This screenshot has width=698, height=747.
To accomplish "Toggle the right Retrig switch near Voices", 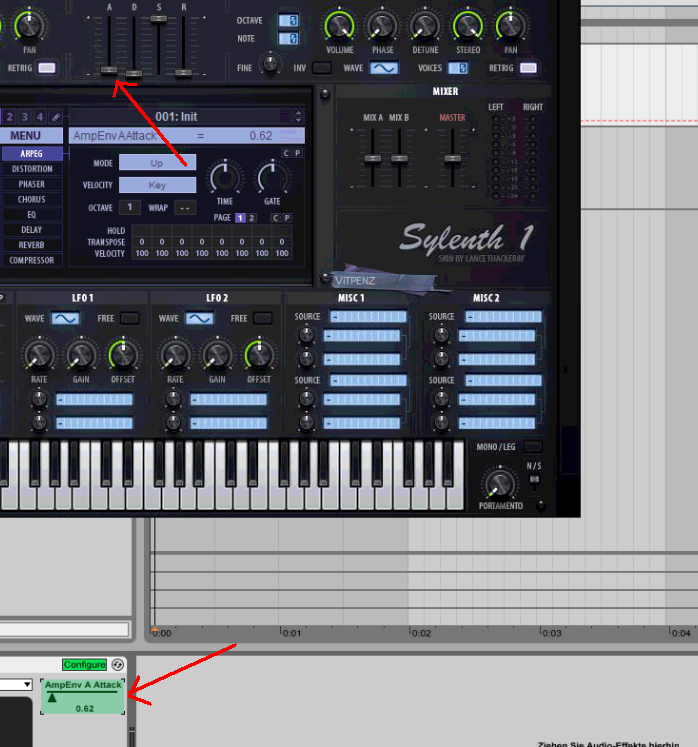I will click(x=528, y=68).
